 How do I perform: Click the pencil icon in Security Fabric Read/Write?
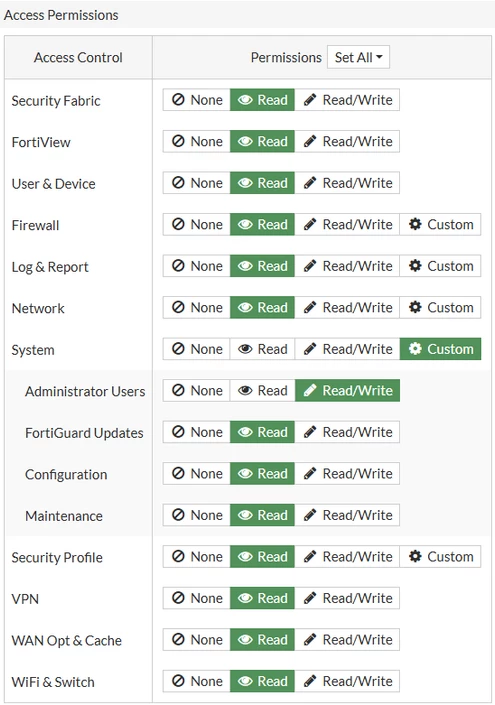[310, 99]
